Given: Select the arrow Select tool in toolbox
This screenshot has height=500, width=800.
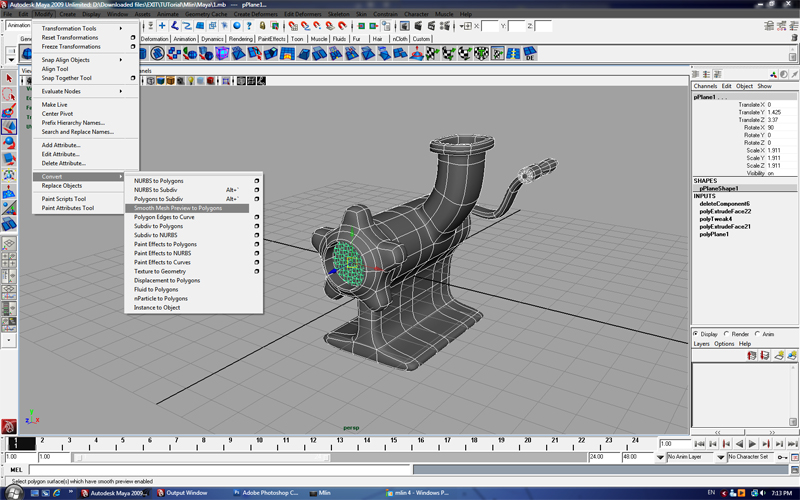Looking at the screenshot, I should [x=8, y=78].
